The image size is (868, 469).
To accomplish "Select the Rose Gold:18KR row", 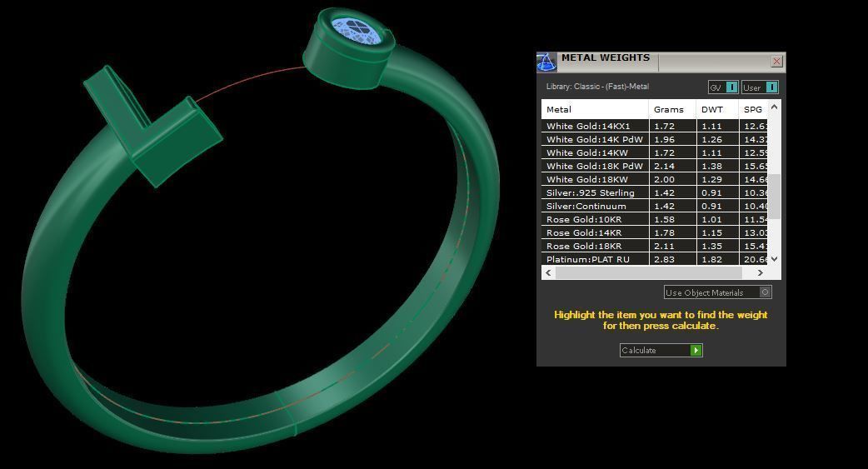I will pyautogui.click(x=654, y=245).
